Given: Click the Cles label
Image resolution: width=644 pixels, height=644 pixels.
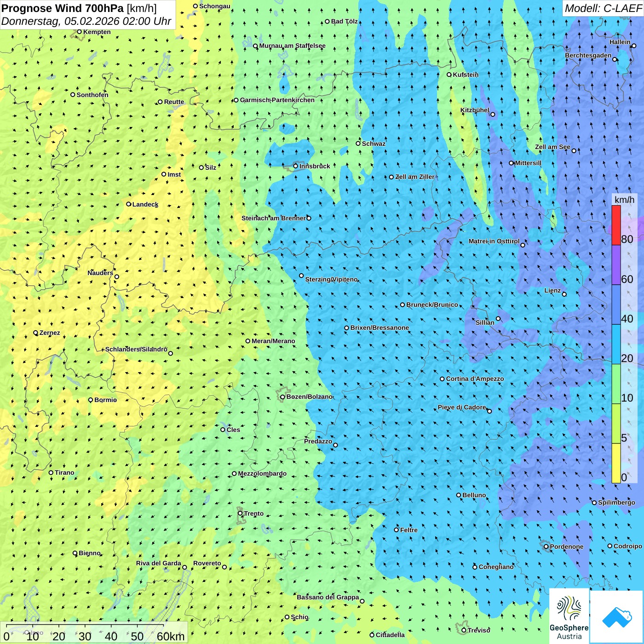Looking at the screenshot, I should pos(233,430).
